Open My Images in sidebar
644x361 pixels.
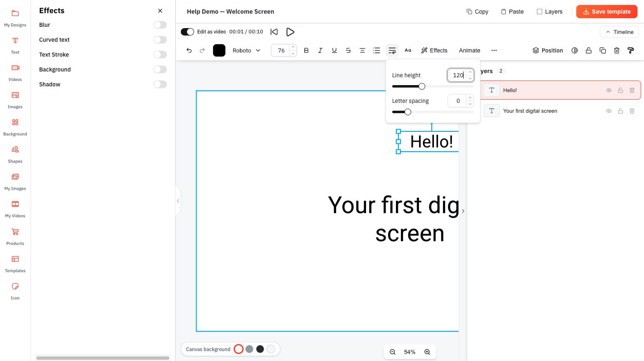tap(15, 182)
